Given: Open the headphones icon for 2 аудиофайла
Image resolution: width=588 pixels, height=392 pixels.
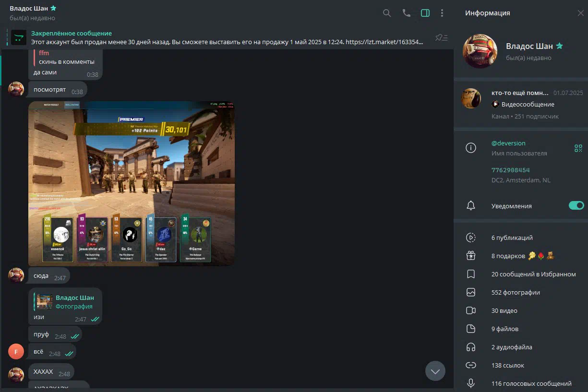Looking at the screenshot, I should coord(471,347).
